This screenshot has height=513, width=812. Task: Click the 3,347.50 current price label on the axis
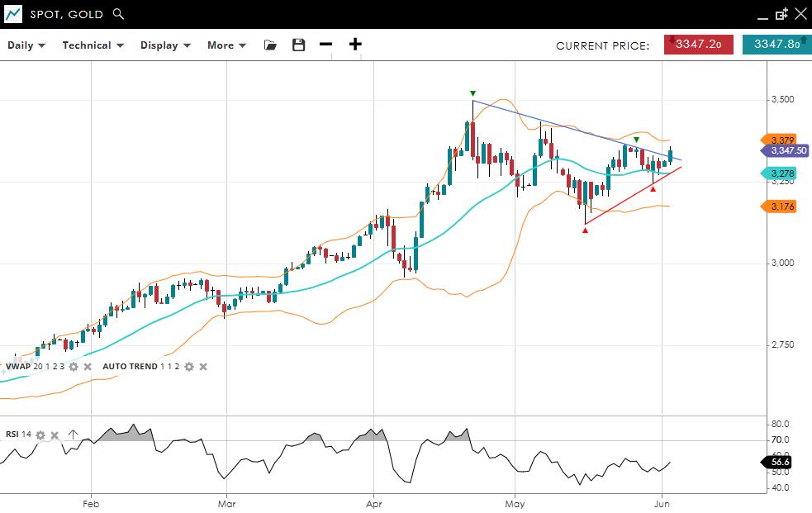click(787, 151)
